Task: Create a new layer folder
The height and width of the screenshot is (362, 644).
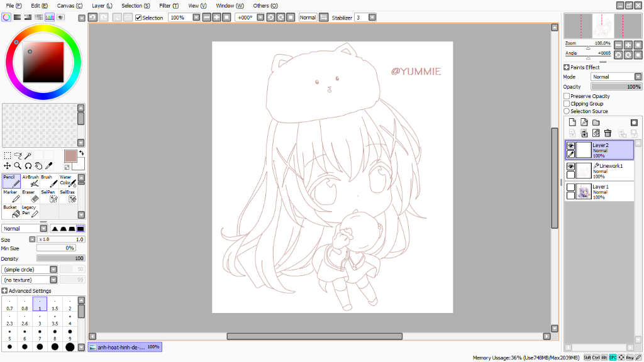Action: [596, 123]
